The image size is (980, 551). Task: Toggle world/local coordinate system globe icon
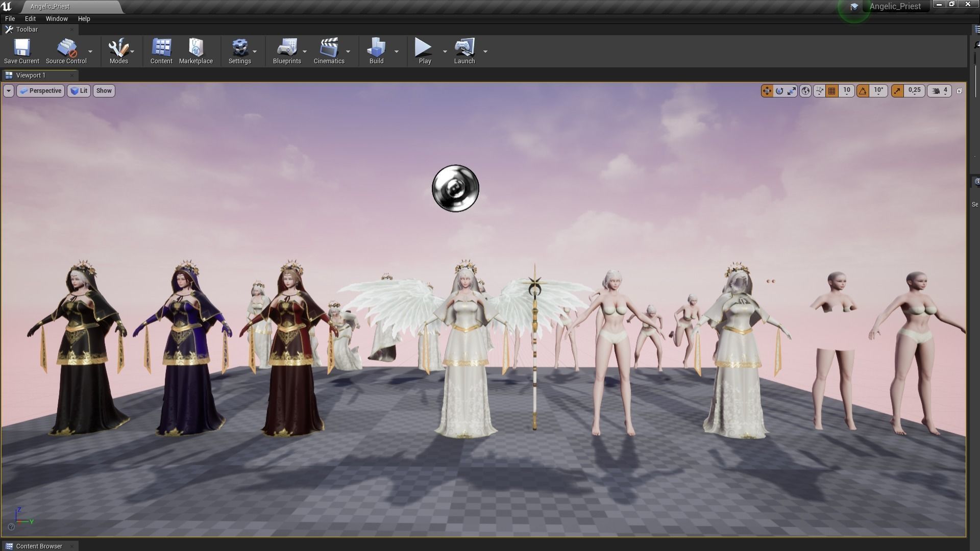805,91
